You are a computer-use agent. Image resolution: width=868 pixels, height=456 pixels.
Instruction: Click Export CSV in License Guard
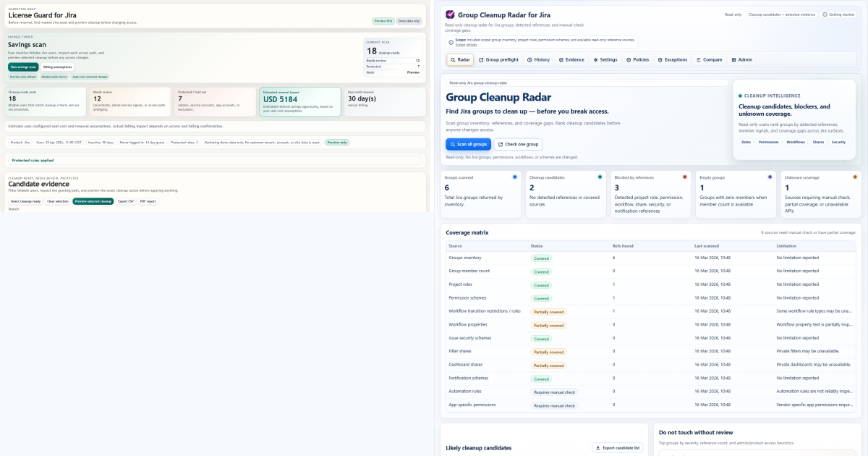pyautogui.click(x=126, y=201)
